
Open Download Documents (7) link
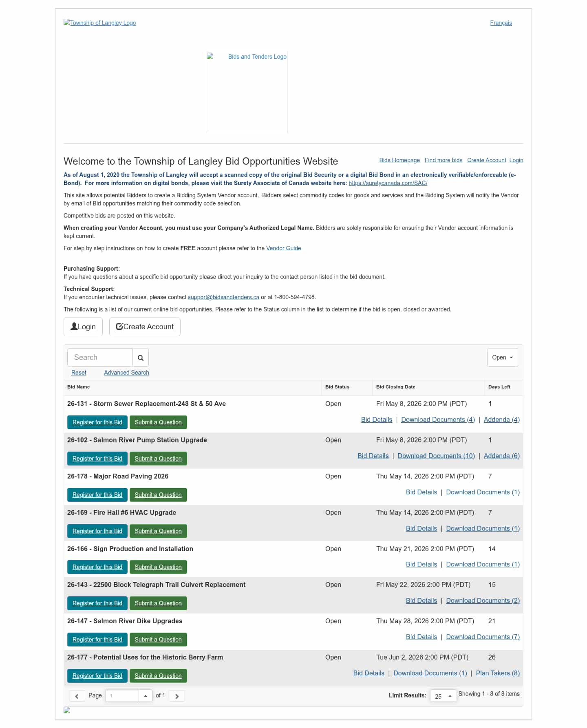tap(483, 637)
